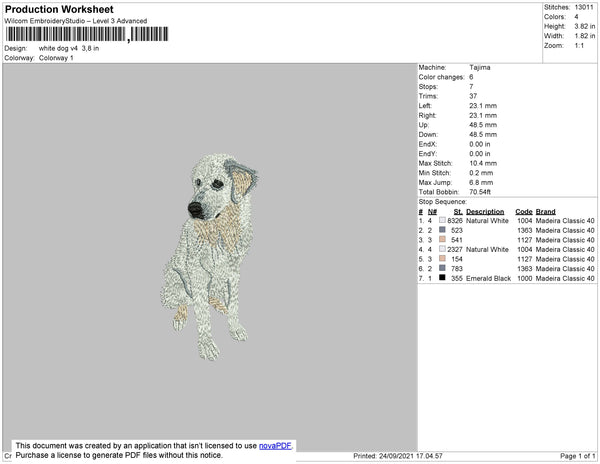Click the barcode under the worksheet title
The image size is (600, 464).
pos(87,34)
